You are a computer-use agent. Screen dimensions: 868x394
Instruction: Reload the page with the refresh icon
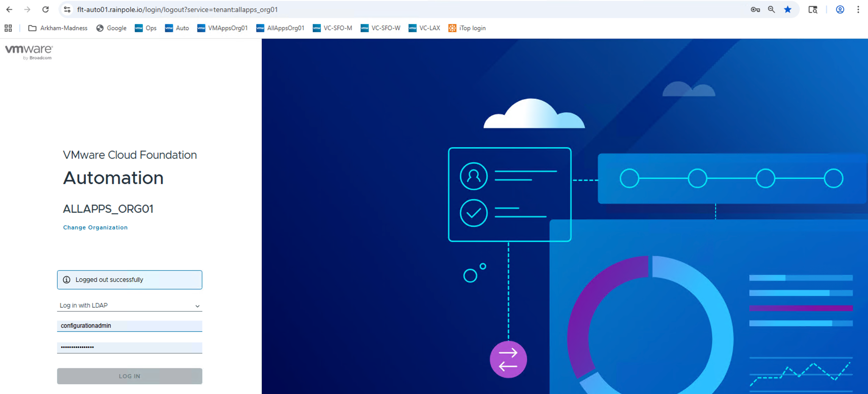point(45,9)
